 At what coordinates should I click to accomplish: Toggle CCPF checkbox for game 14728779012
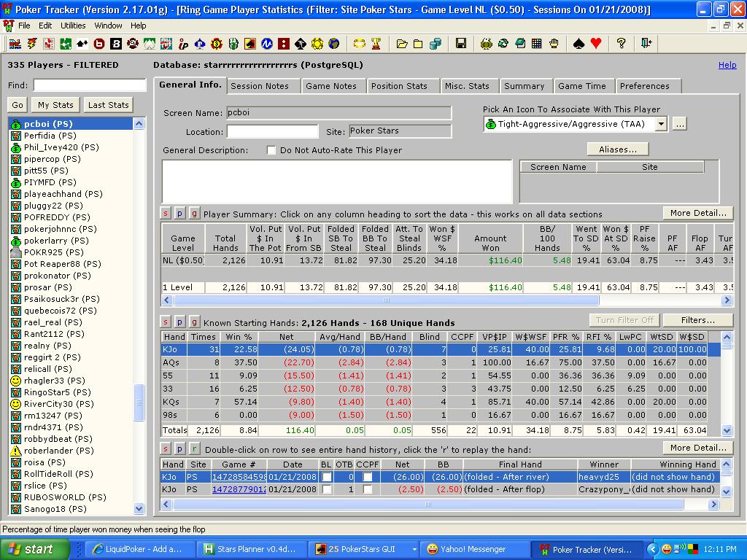coord(368,489)
